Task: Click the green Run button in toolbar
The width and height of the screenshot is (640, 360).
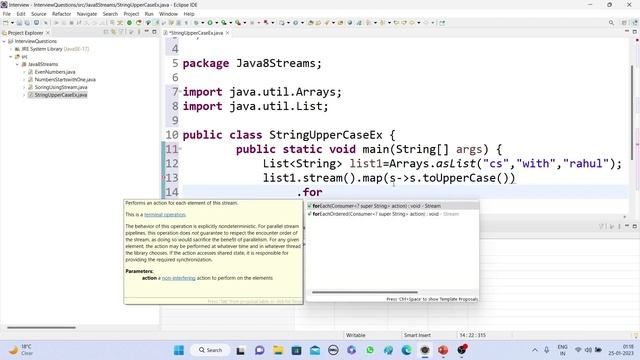Action: coord(210,23)
